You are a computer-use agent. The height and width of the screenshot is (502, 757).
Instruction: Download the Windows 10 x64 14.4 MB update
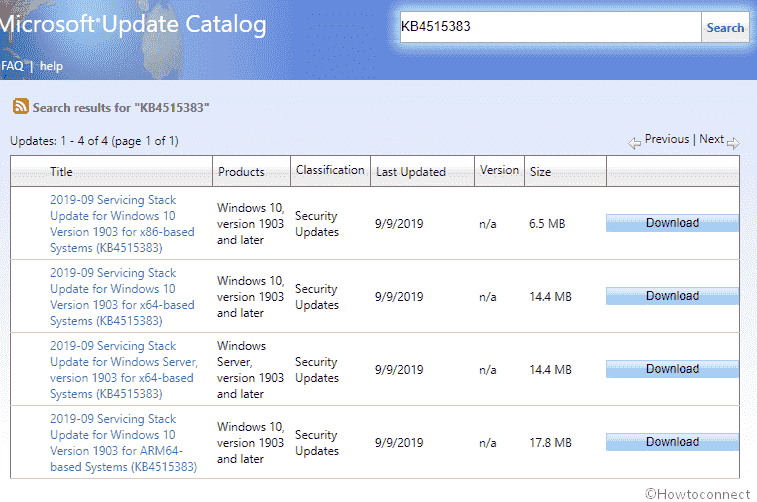click(x=672, y=296)
